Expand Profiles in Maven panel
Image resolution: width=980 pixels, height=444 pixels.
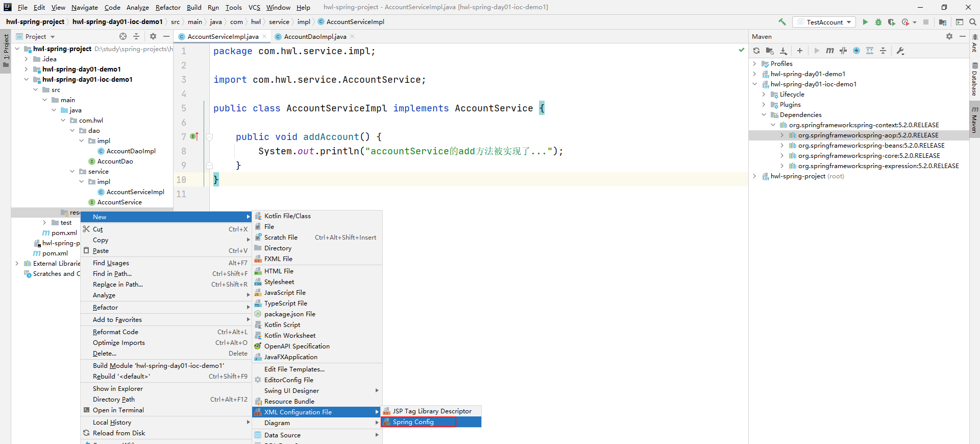(754, 64)
